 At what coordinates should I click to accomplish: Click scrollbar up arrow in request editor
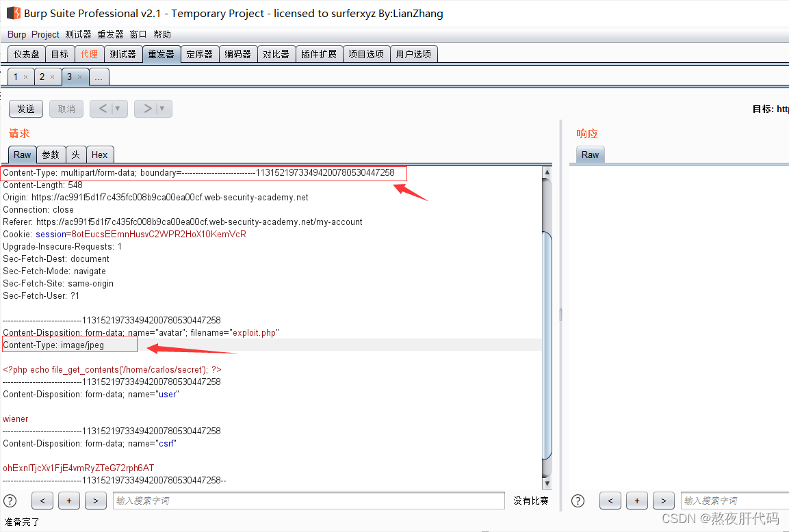click(x=547, y=172)
